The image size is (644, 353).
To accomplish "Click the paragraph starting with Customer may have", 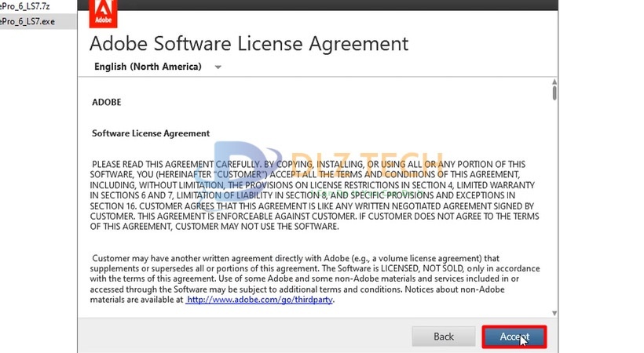I will click(x=314, y=278).
